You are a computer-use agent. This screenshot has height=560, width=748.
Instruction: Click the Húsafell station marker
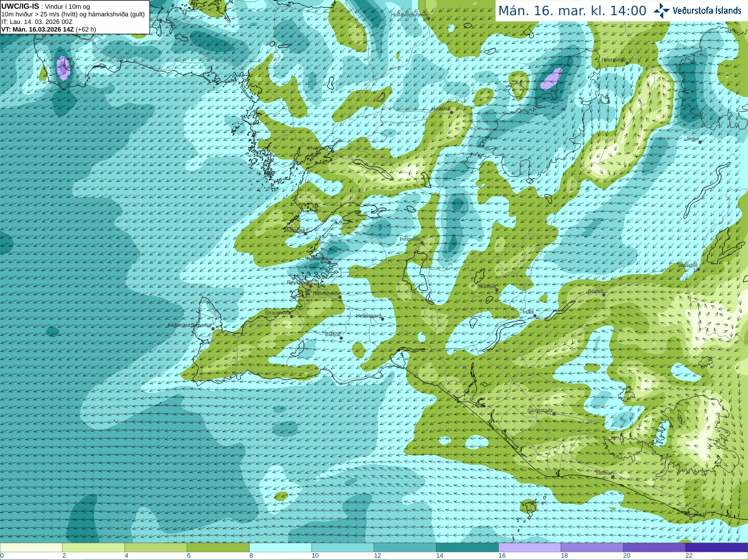tap(451, 112)
